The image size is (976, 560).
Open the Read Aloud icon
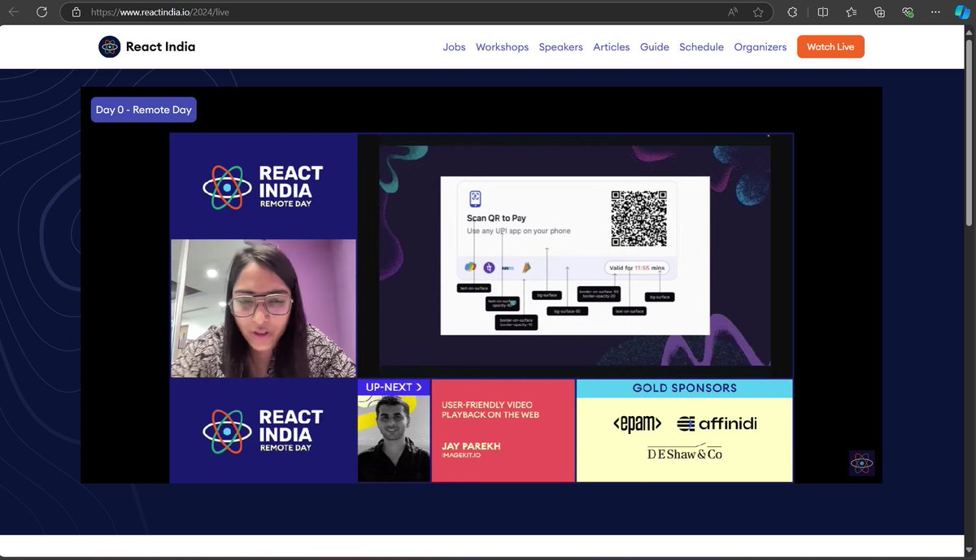734,12
